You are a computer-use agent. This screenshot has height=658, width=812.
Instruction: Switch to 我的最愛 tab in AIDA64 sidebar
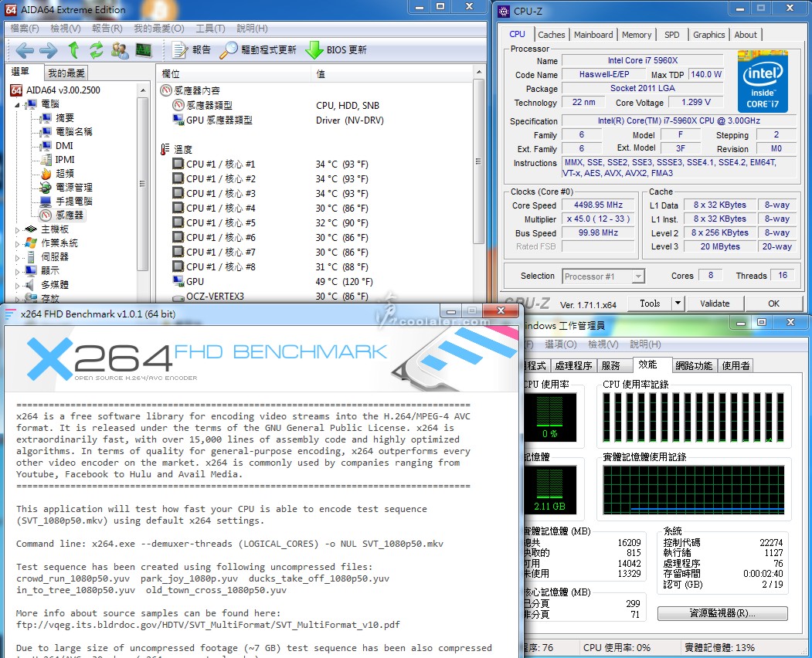point(66,73)
